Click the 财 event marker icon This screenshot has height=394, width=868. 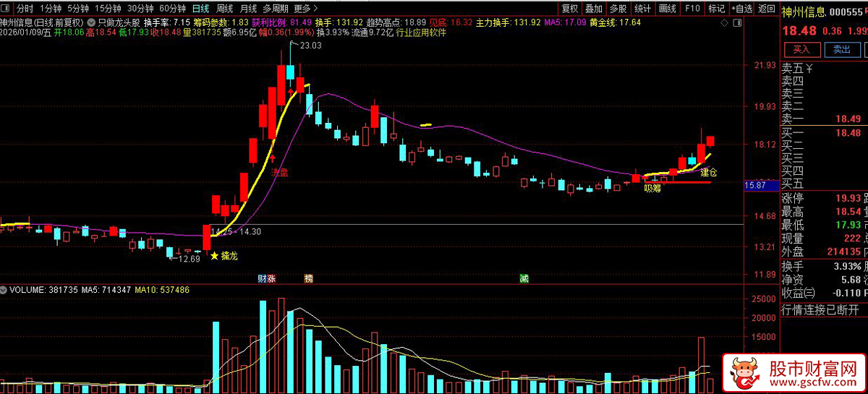tap(262, 278)
